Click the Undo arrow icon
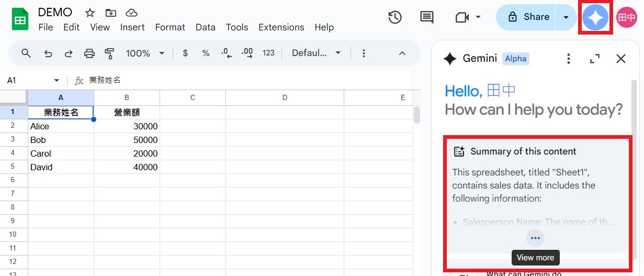Viewport: 644px width, 276px height. (48, 53)
